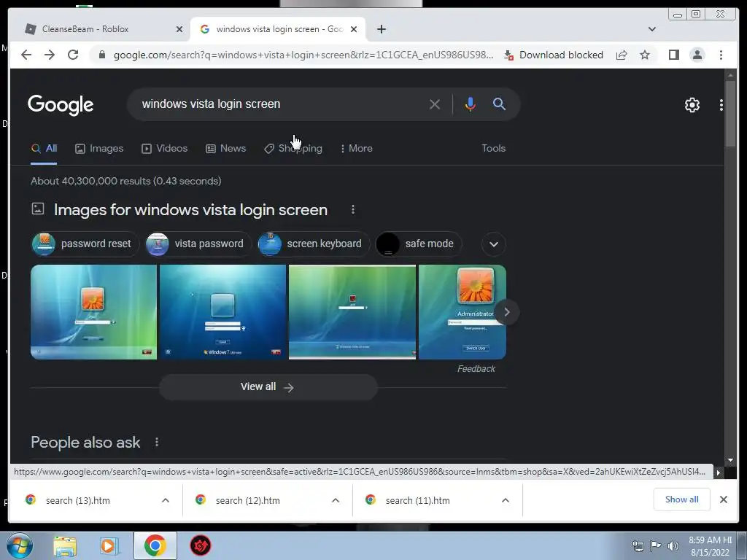The height and width of the screenshot is (560, 747).
Task: Expand options for search (11).htm download
Action: [x=506, y=500]
